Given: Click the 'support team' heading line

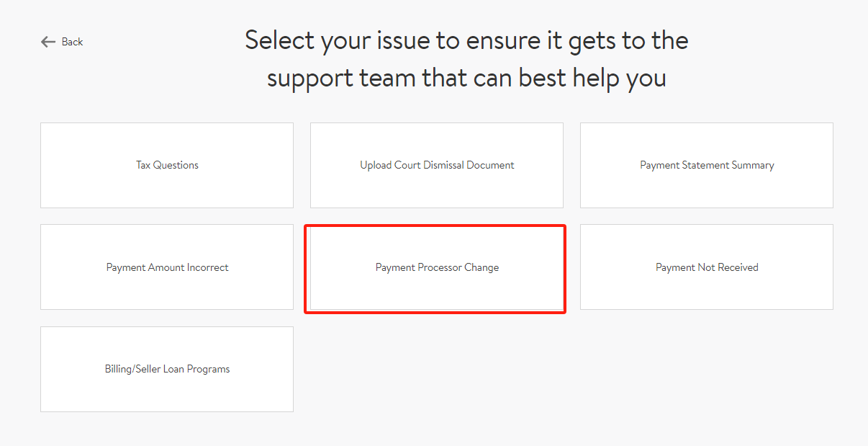Looking at the screenshot, I should click(466, 77).
